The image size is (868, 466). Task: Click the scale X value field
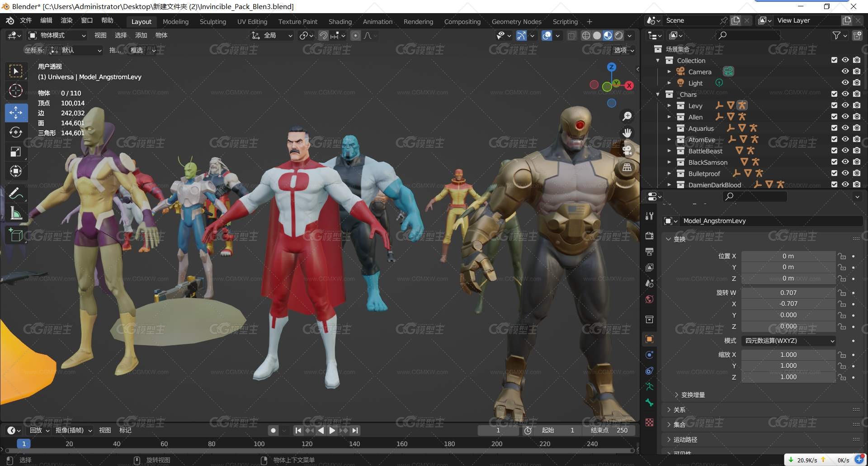[x=788, y=355]
